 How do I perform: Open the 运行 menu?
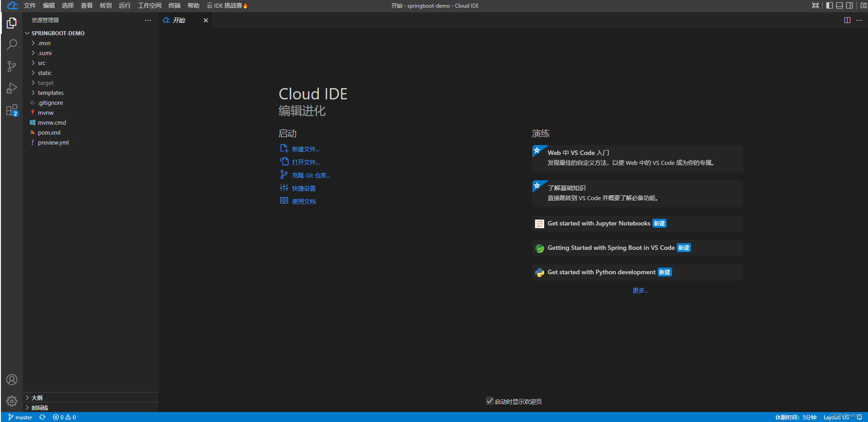[x=125, y=5]
